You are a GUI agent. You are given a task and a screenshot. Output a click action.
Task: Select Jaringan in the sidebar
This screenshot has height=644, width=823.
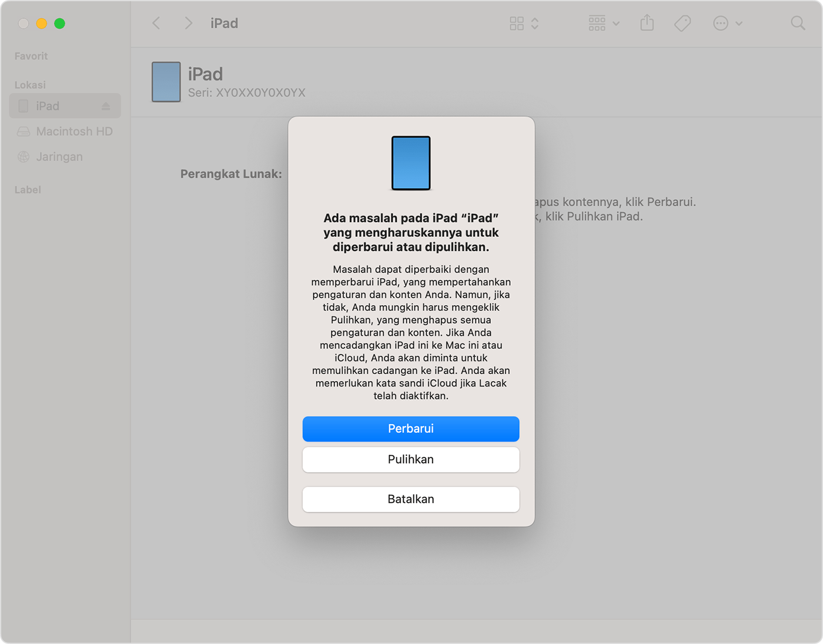tap(59, 157)
